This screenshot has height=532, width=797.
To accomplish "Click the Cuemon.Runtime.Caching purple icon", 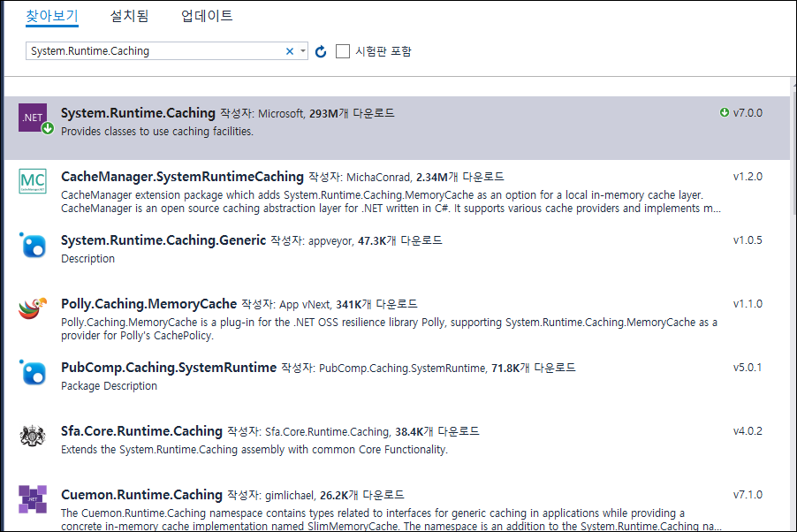I will (33, 500).
